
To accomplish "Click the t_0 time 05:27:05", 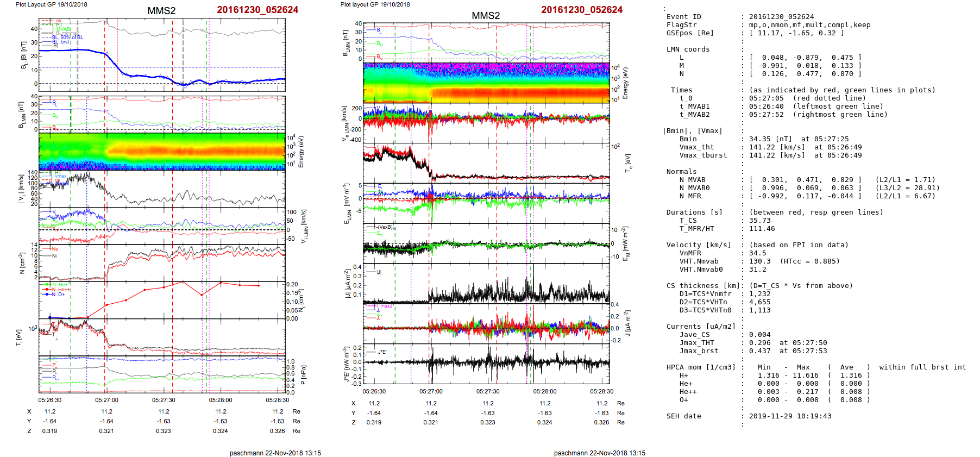I will (767, 98).
